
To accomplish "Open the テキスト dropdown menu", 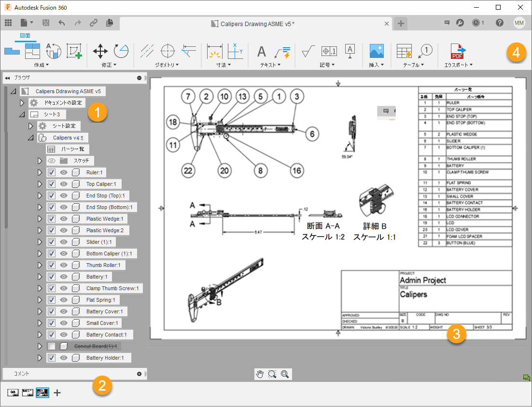I will pos(270,65).
